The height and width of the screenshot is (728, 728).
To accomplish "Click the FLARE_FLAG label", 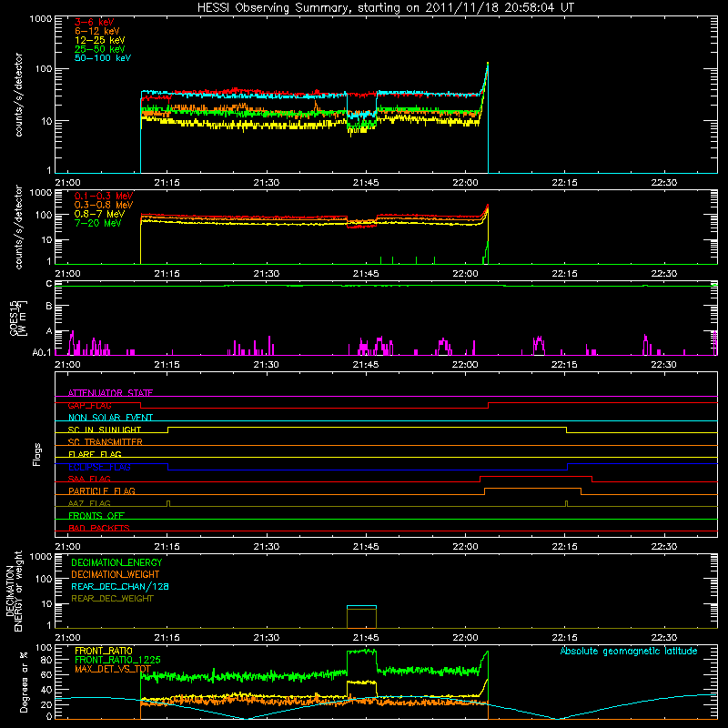I will 95,454.
